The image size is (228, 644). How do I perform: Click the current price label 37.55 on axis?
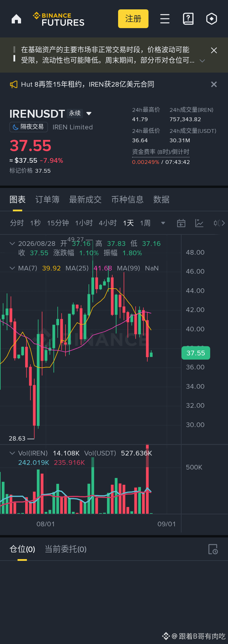196,353
